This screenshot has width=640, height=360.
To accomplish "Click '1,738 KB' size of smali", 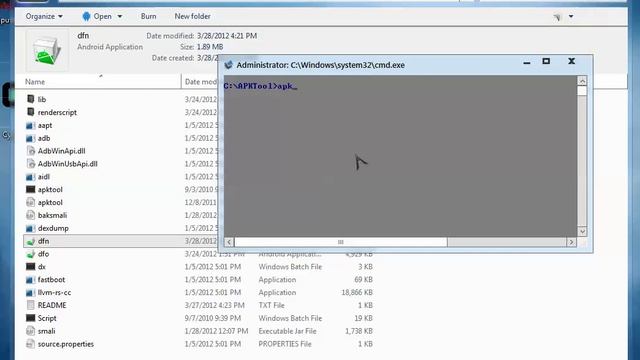I will click(359, 331).
